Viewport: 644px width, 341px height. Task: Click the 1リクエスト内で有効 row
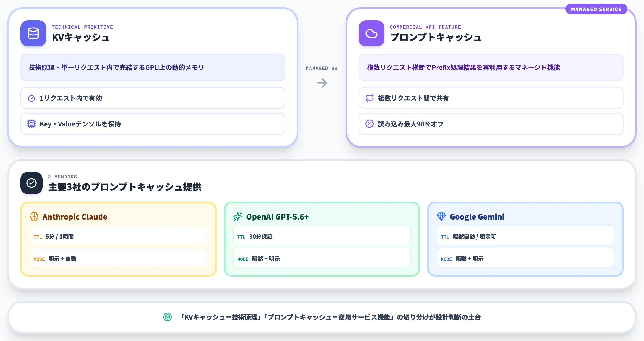[x=153, y=98]
